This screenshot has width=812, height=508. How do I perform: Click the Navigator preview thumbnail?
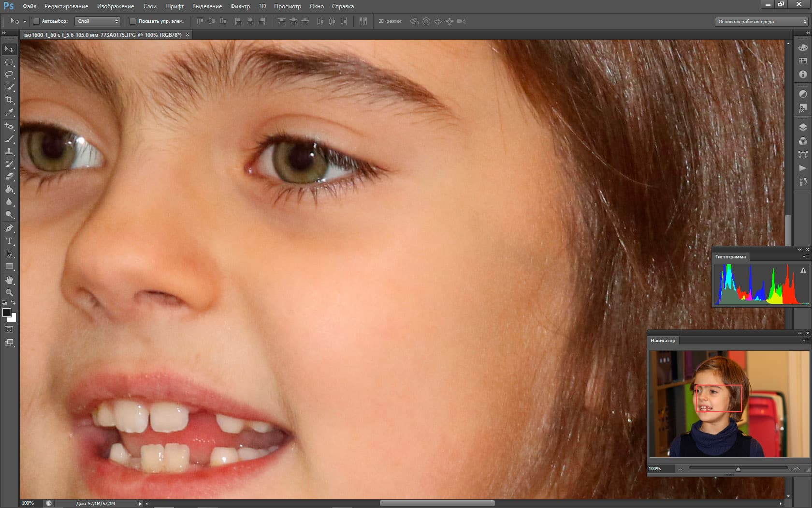click(x=729, y=404)
